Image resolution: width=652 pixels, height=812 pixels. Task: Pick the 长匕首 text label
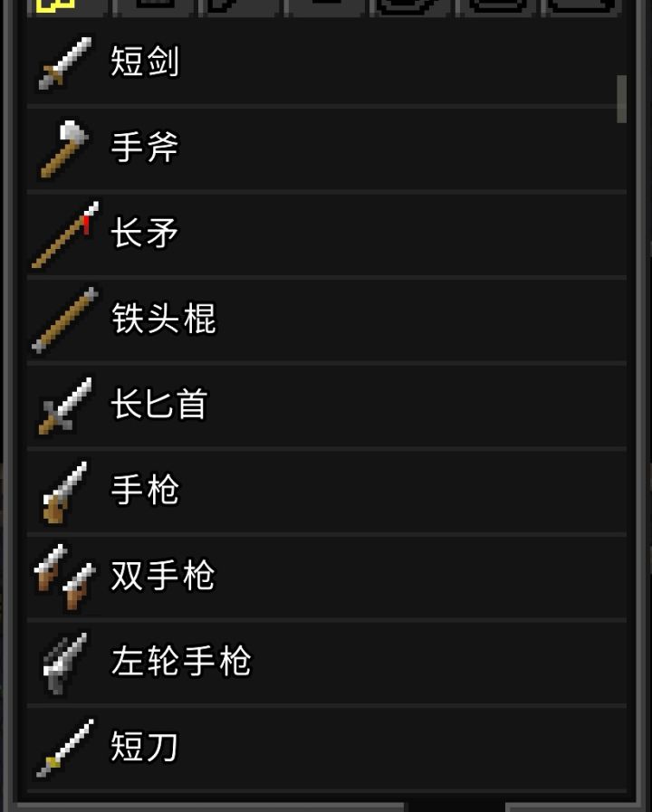pos(159,404)
